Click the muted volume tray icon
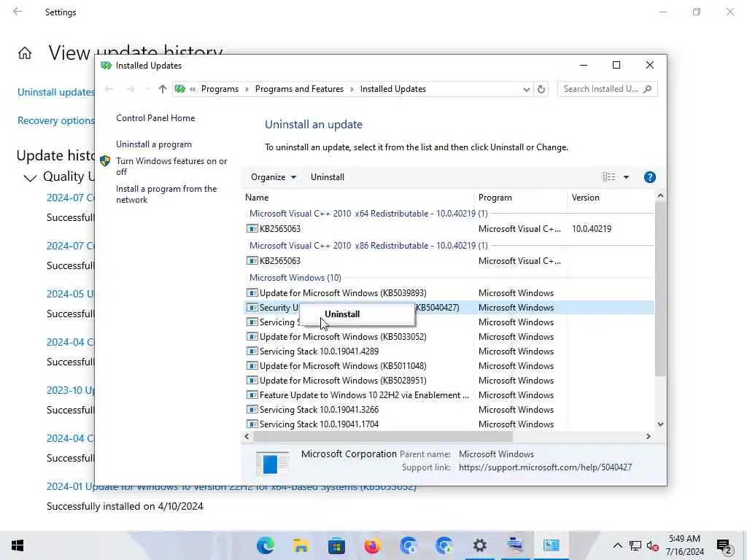This screenshot has width=747, height=560. tap(653, 545)
